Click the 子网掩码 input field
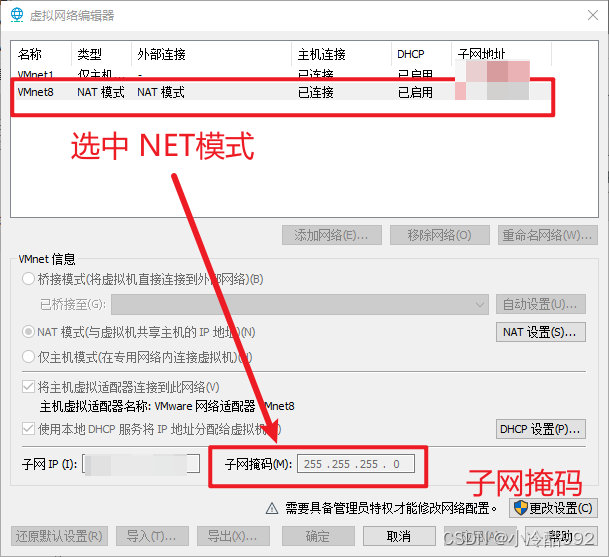Screen dimensions: 609x557 (x=355, y=464)
